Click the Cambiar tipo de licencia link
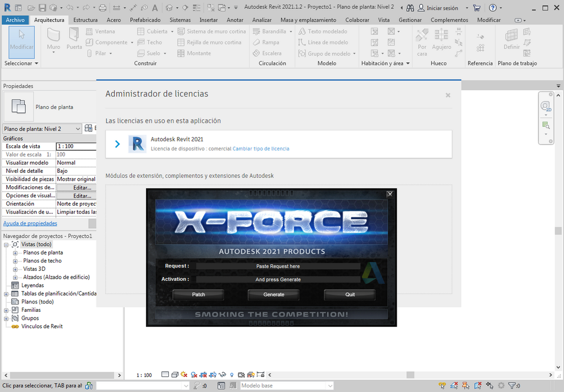 (261, 149)
